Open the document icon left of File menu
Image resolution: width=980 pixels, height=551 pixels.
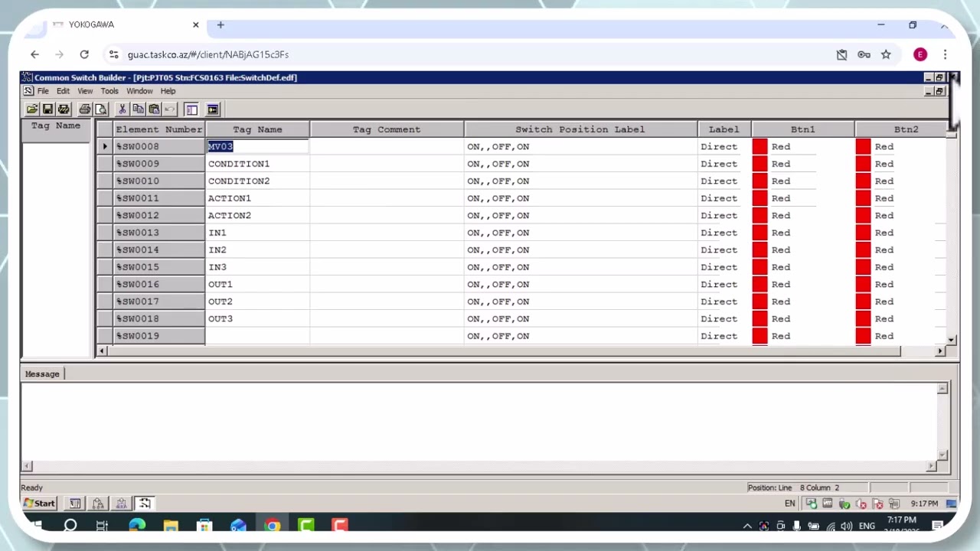pos(28,91)
